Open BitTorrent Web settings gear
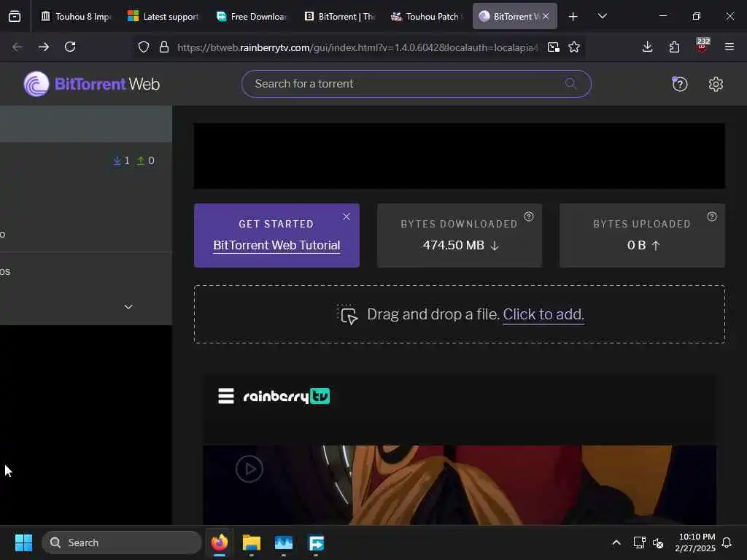The width and height of the screenshot is (747, 560). pyautogui.click(x=716, y=85)
